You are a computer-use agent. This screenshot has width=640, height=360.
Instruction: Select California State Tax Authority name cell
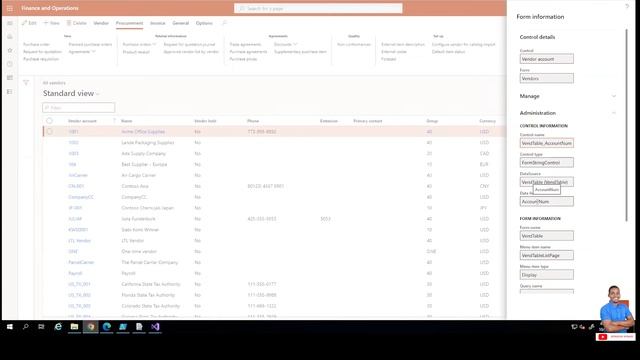[x=151, y=284]
